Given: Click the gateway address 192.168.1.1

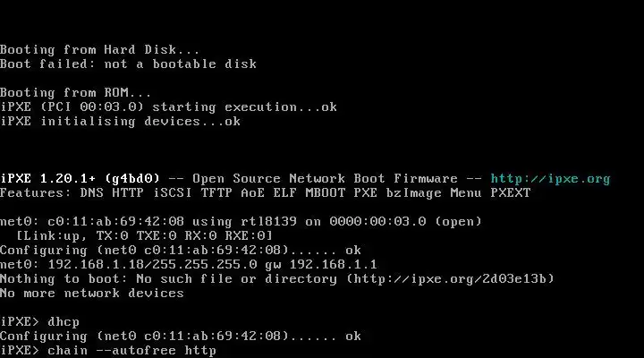Looking at the screenshot, I should click(x=333, y=264).
